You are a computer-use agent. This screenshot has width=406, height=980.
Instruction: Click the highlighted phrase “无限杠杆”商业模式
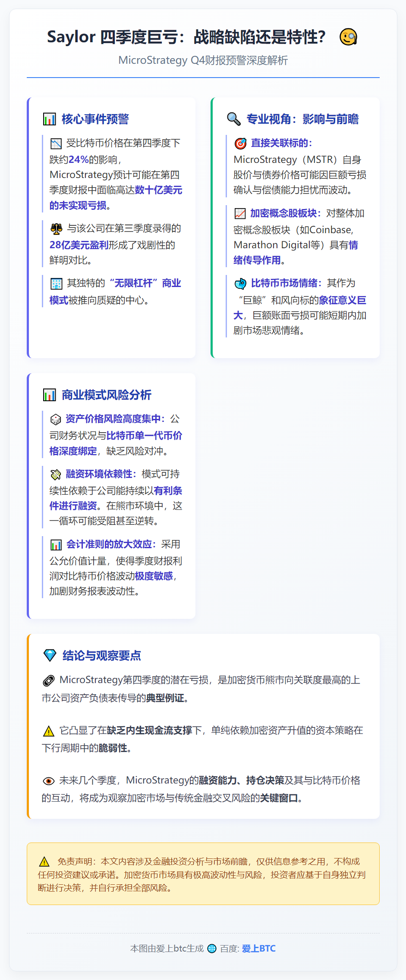[115, 292]
